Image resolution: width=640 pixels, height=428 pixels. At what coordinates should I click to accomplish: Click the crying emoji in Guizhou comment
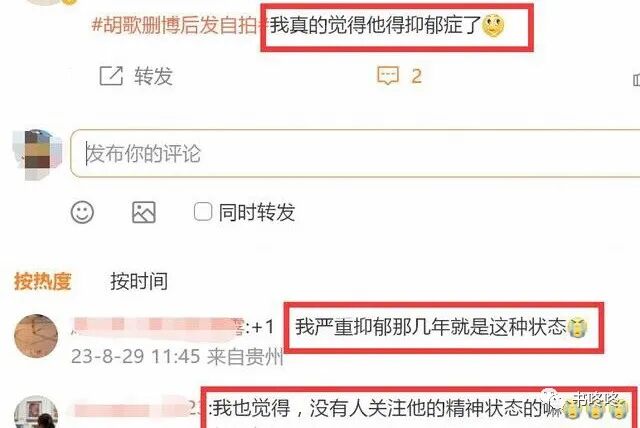(577, 327)
